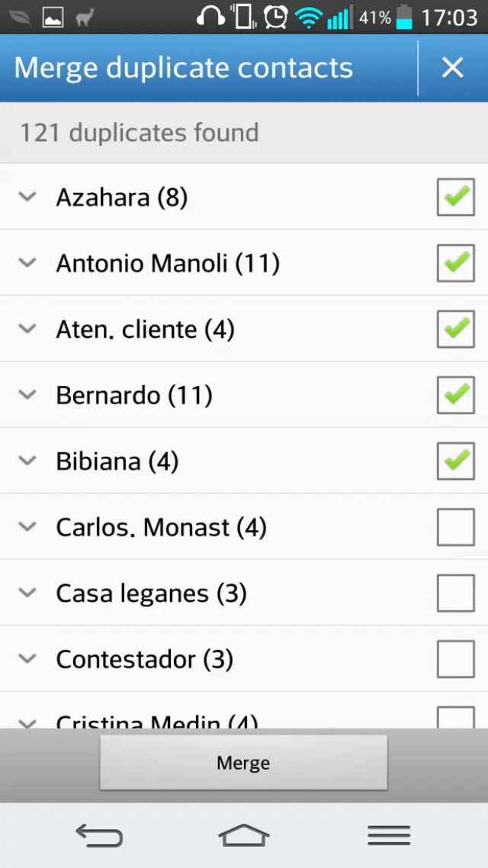Viewport: 488px width, 868px height.
Task: Tap the Contestador (3) contact name
Action: point(144,659)
